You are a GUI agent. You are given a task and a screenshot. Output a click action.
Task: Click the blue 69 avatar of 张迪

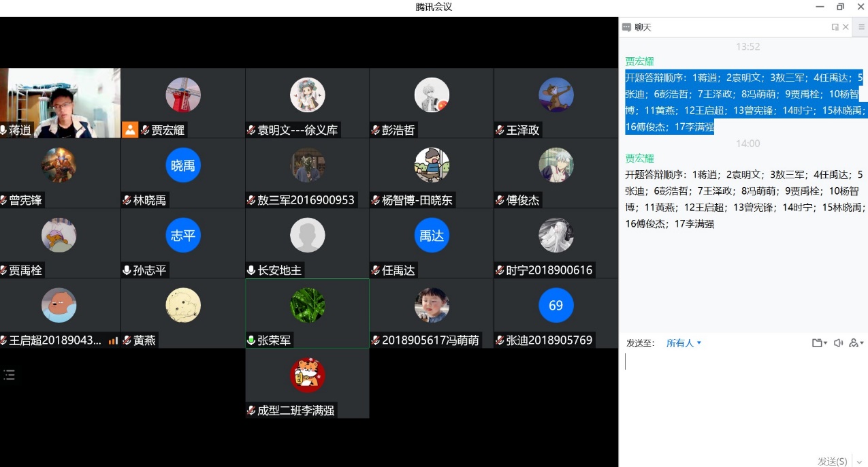[x=556, y=306]
